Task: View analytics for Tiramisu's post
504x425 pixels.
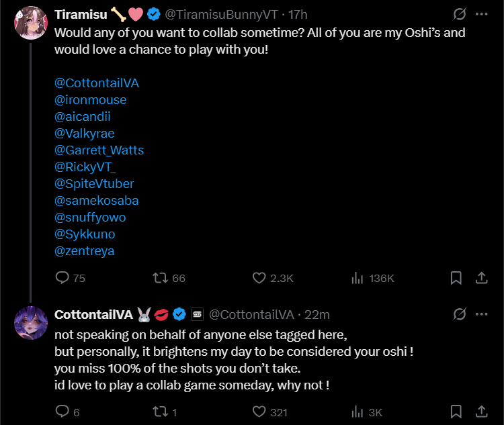Action: pos(358,277)
